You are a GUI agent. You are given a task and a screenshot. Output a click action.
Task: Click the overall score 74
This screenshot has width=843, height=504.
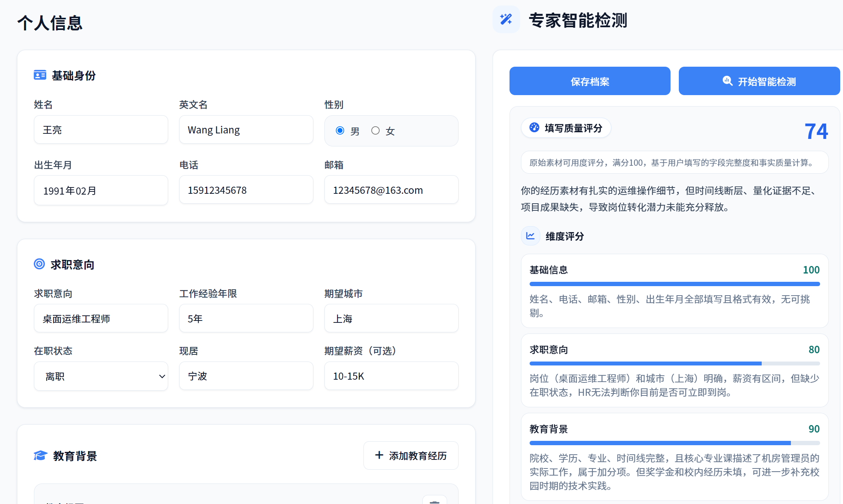pyautogui.click(x=816, y=131)
